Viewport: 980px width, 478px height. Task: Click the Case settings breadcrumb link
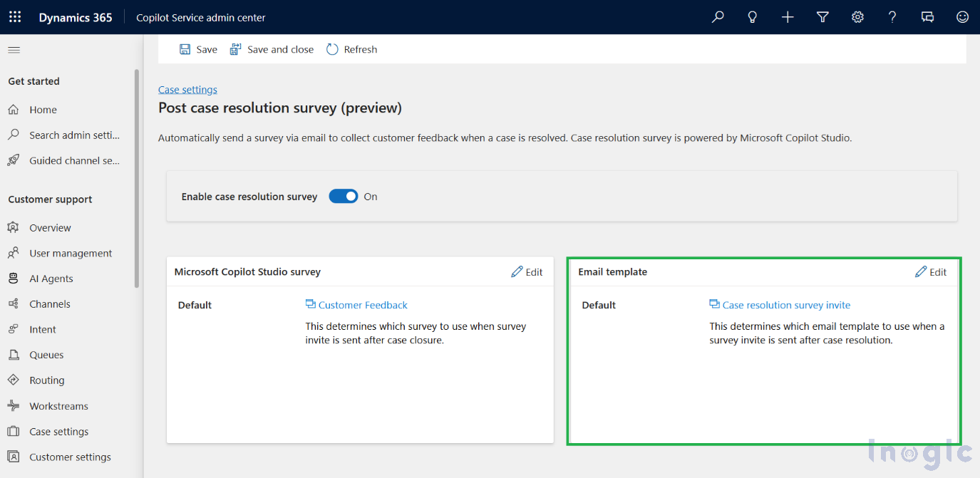[x=187, y=90]
